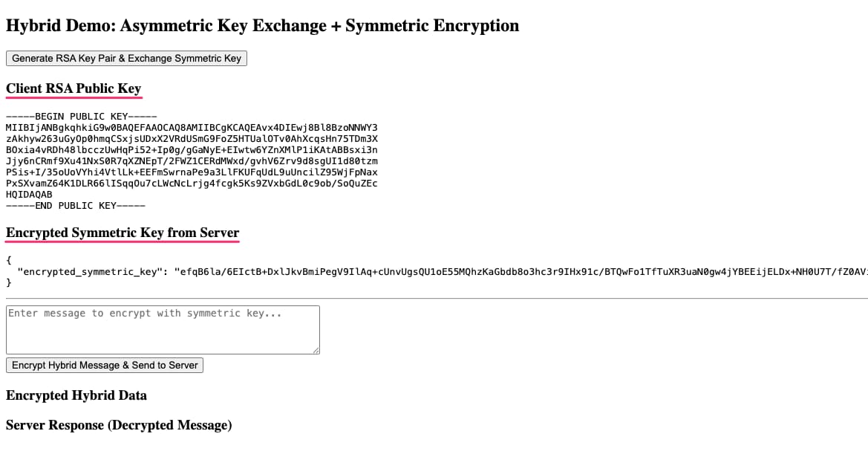Click Encrypted Symmetric Key from Server heading
The image size is (868, 457).
coord(123,233)
